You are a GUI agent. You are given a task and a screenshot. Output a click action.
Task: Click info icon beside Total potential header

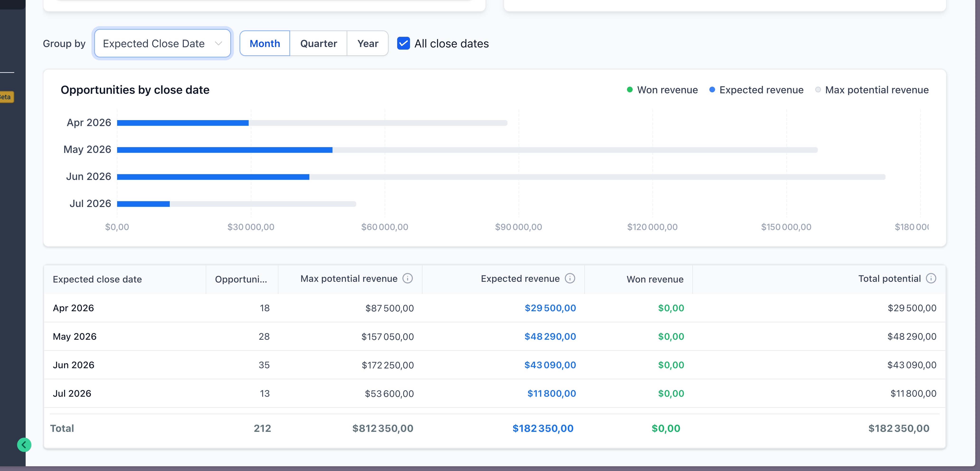coord(931,278)
